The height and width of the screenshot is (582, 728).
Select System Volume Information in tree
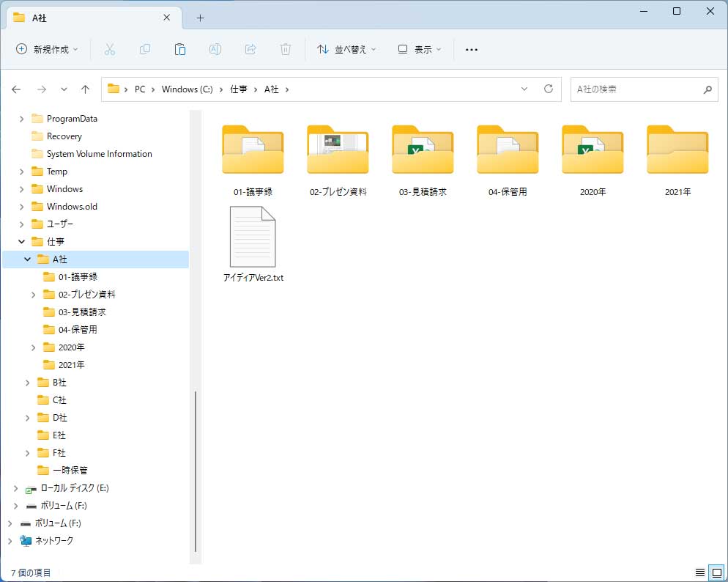point(99,154)
